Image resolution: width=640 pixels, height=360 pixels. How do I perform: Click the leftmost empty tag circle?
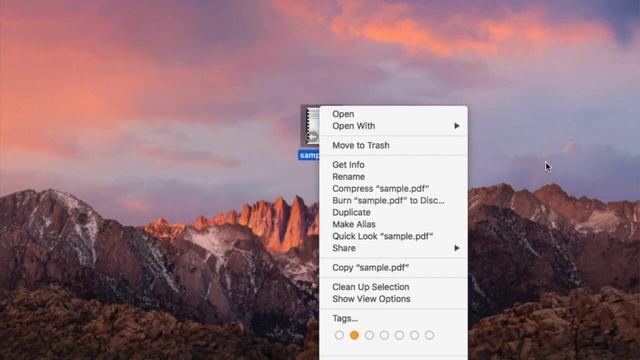339,335
